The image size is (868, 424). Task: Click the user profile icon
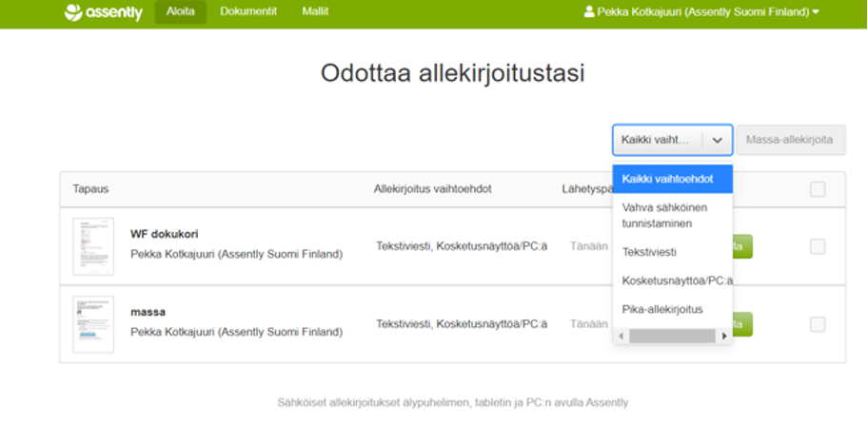pos(589,11)
